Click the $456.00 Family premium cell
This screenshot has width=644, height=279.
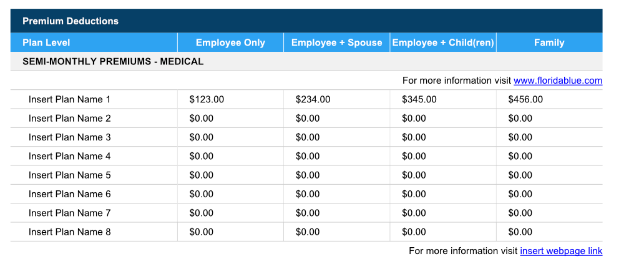click(525, 99)
